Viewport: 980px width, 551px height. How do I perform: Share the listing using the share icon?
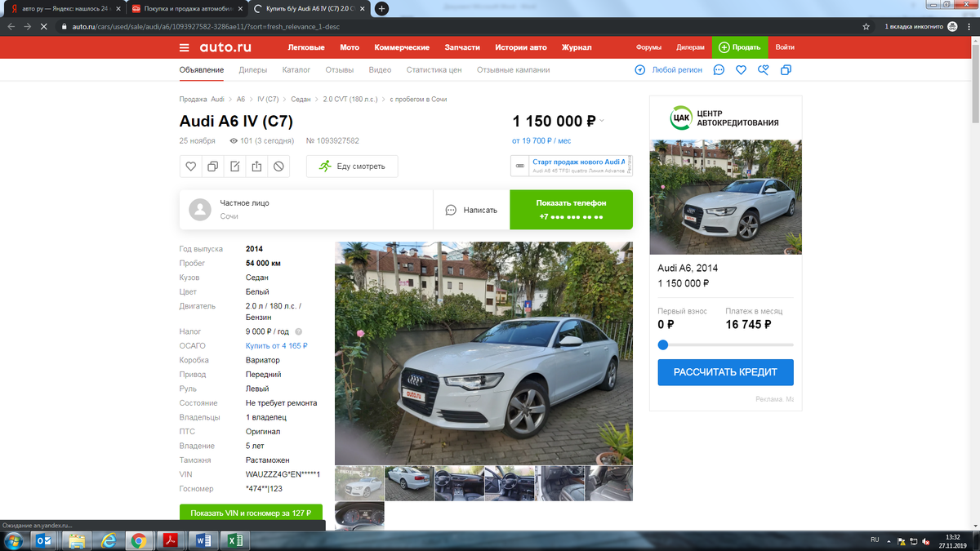pos(256,167)
